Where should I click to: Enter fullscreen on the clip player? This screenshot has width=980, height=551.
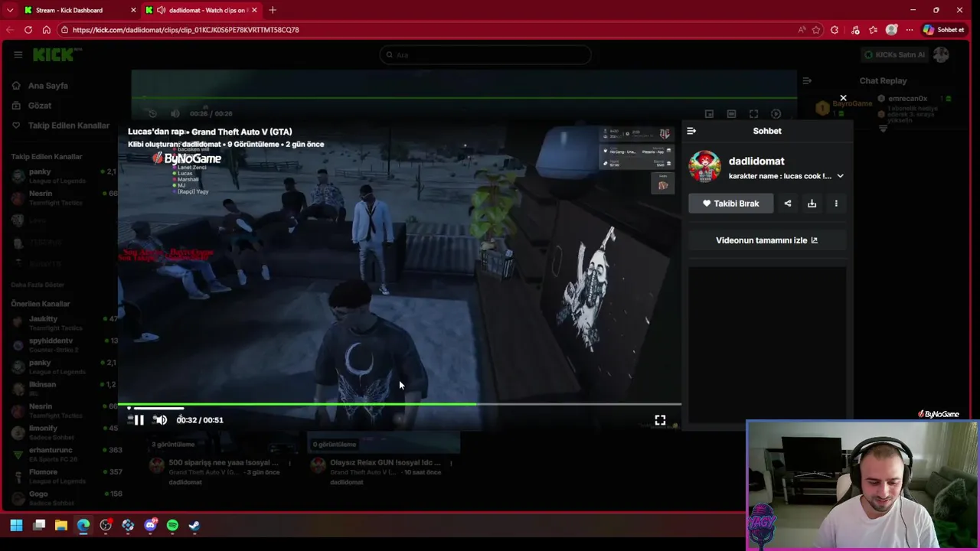coord(660,420)
